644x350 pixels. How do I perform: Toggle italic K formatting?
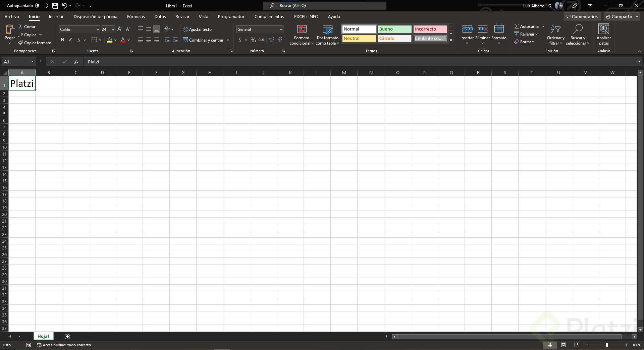click(x=70, y=40)
